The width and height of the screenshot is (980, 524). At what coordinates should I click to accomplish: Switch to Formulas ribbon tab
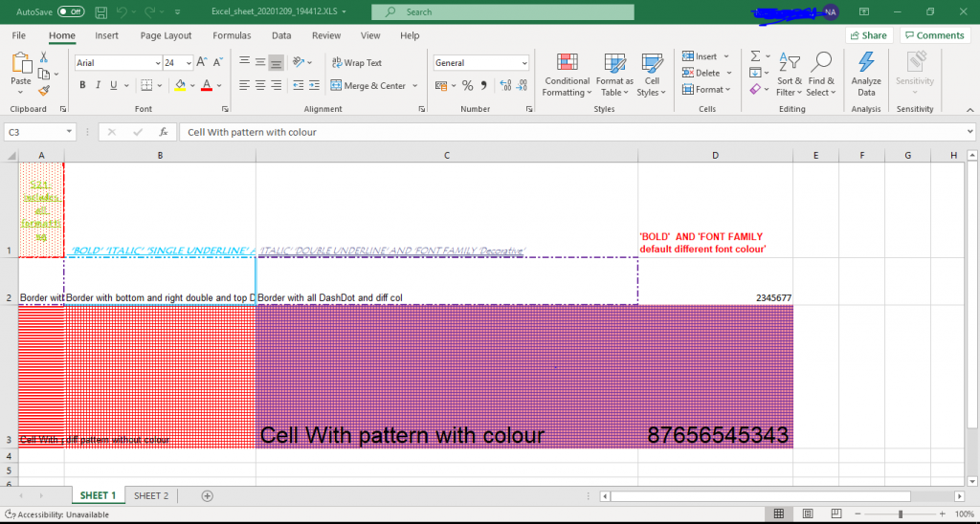(232, 35)
